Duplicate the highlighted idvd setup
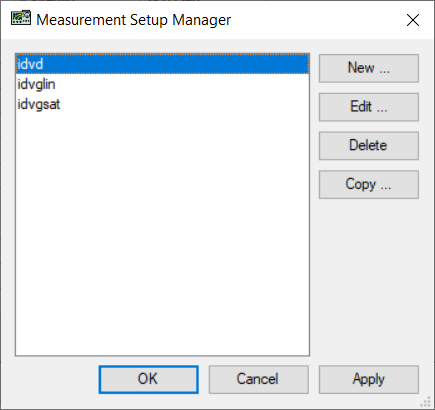435x410 pixels. tap(369, 184)
